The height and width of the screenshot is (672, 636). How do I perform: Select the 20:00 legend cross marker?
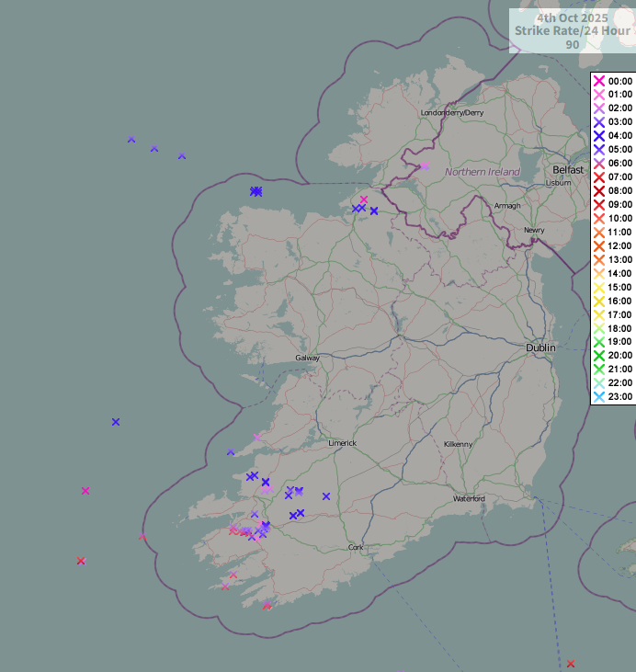tap(599, 355)
